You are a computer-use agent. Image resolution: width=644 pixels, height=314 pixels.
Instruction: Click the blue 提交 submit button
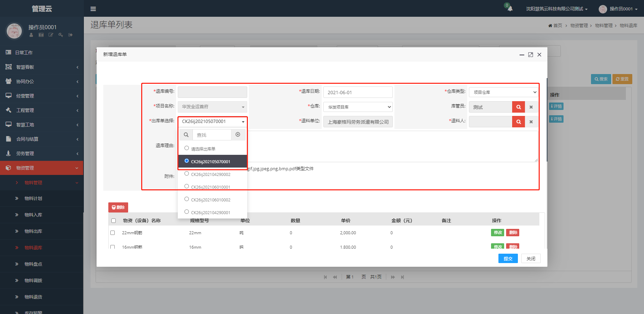pyautogui.click(x=508, y=258)
